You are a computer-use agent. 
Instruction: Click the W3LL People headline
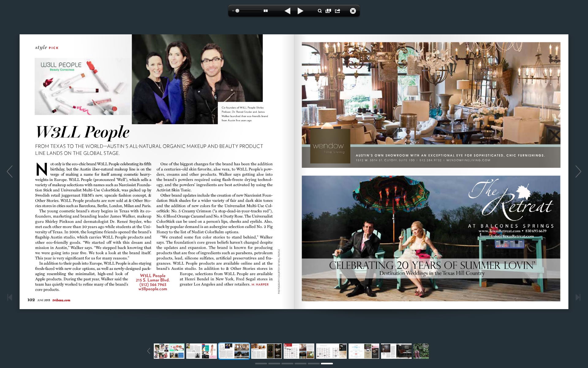click(x=83, y=132)
